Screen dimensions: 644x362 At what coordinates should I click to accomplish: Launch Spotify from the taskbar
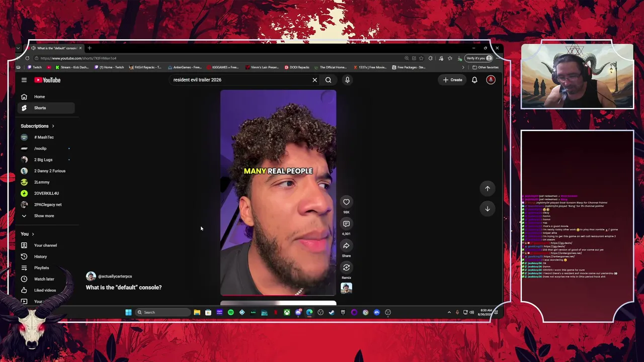[x=230, y=312]
